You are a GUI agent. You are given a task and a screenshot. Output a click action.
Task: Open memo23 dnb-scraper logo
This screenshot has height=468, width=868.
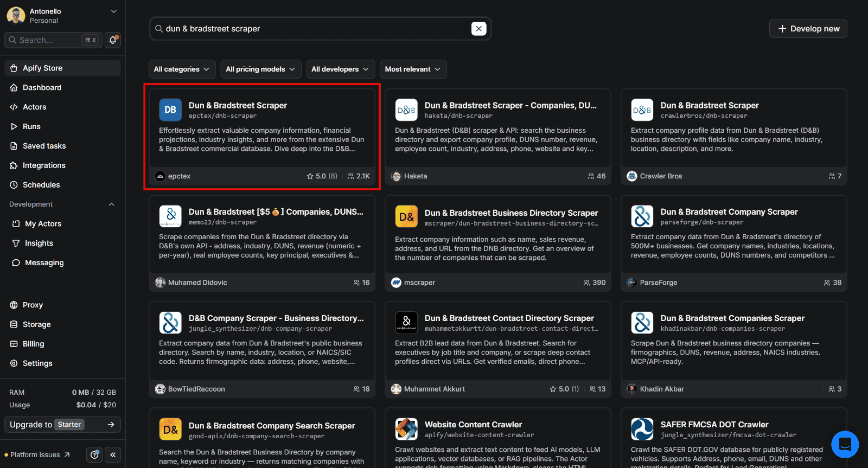pos(170,216)
